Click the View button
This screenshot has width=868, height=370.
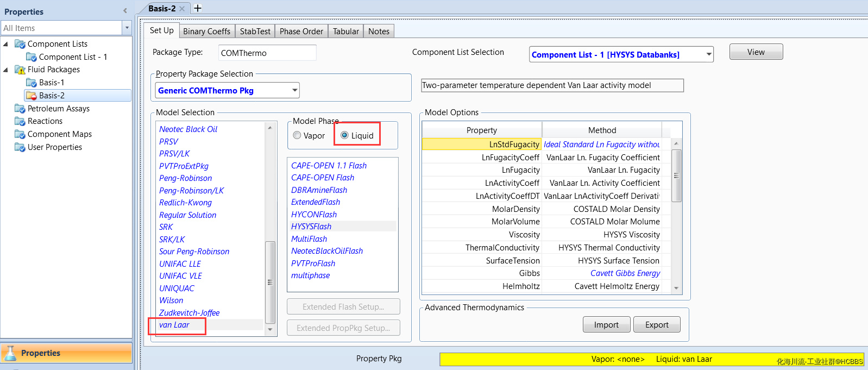(x=756, y=52)
